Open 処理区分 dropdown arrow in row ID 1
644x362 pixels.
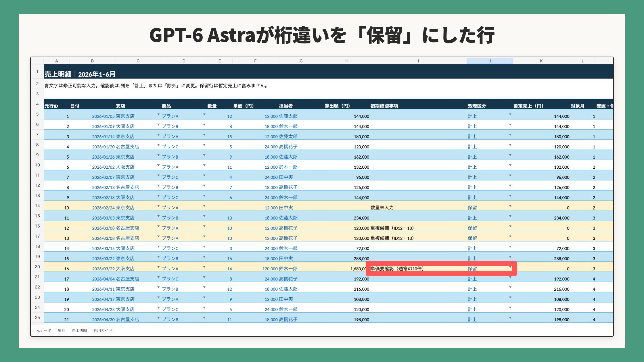(x=510, y=115)
